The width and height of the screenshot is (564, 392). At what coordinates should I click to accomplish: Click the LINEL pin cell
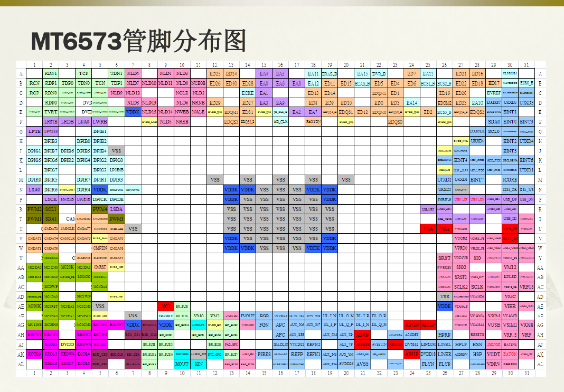445,344
